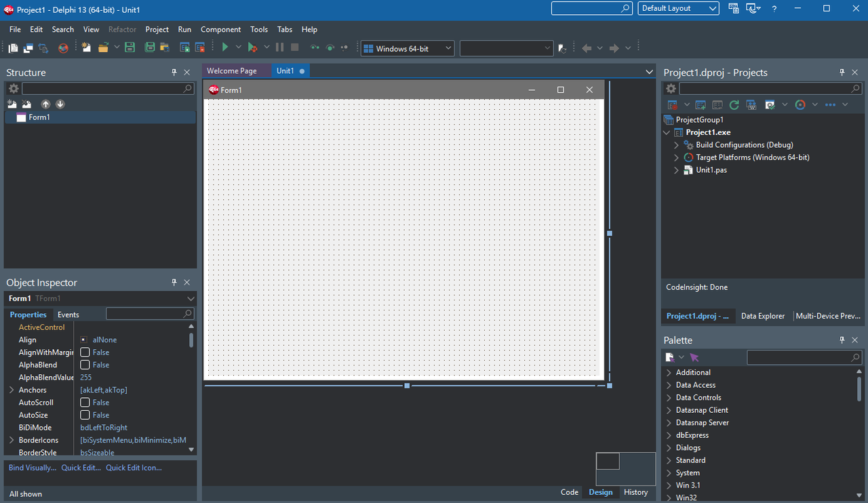The width and height of the screenshot is (868, 503).
Task: Switch to Code view at bottom
Action: (570, 492)
